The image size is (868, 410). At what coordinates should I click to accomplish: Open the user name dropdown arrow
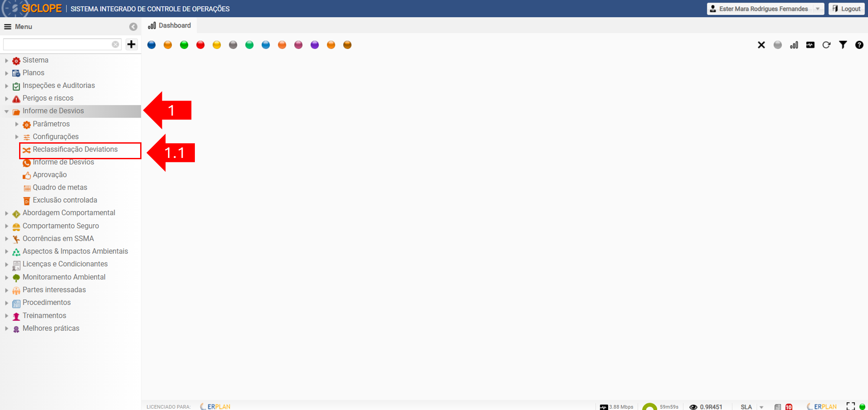(818, 9)
